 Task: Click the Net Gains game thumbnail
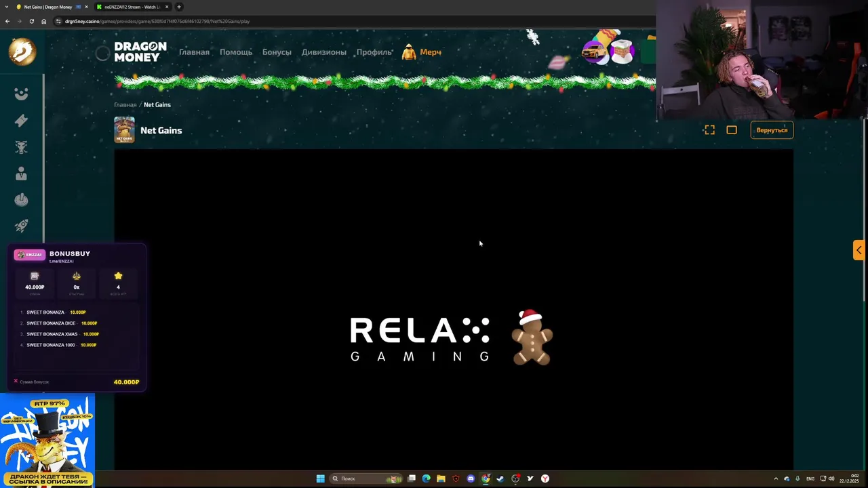point(124,130)
